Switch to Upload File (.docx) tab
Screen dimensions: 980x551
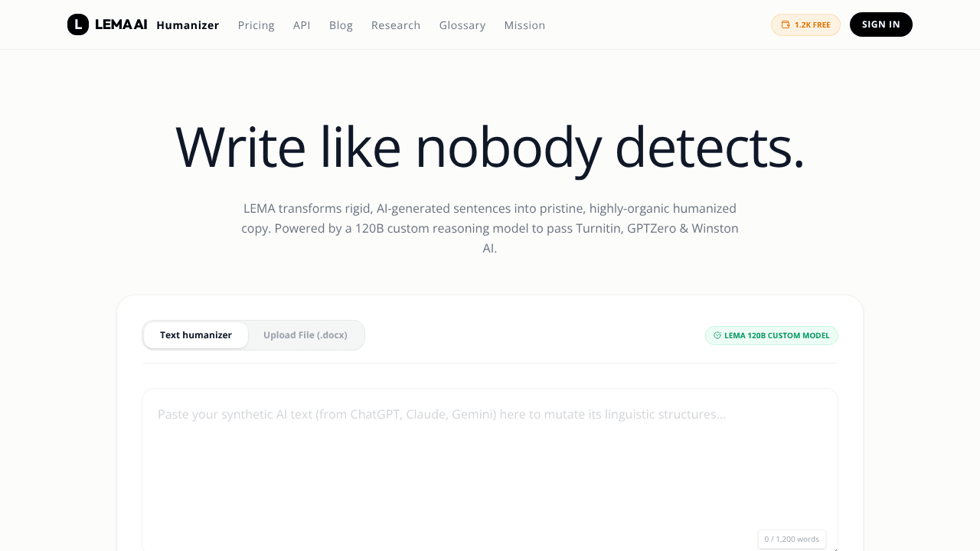[305, 335]
